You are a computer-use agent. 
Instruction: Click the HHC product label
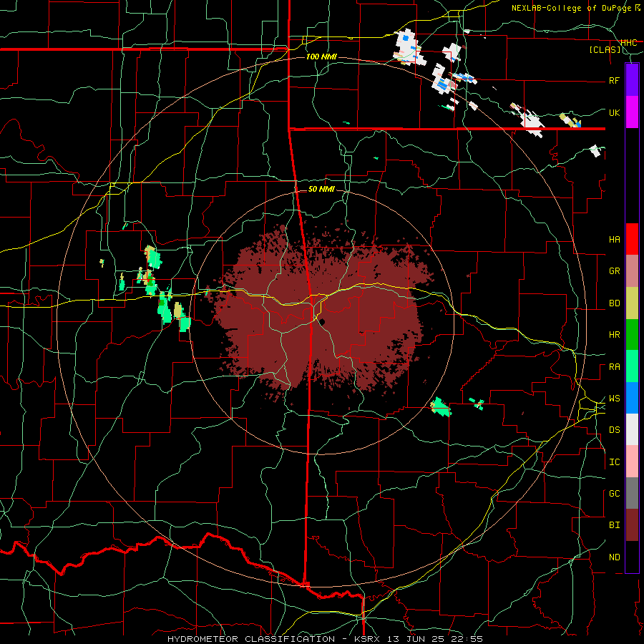(628, 42)
